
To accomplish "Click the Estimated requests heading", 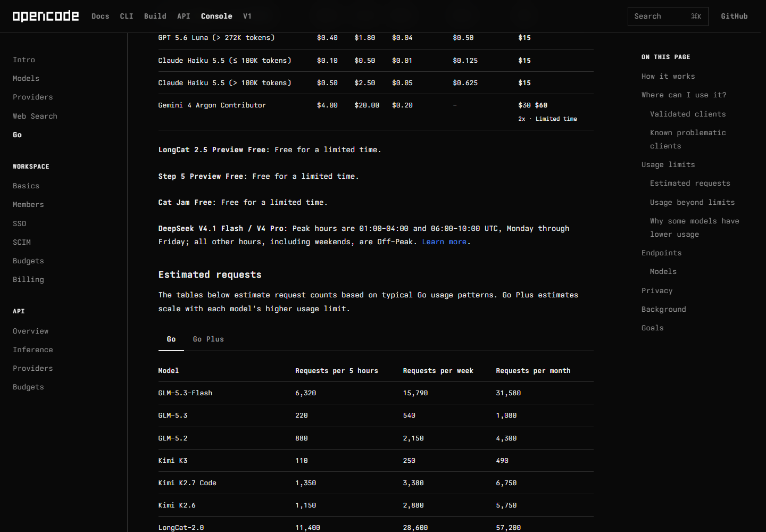I will click(x=210, y=275).
